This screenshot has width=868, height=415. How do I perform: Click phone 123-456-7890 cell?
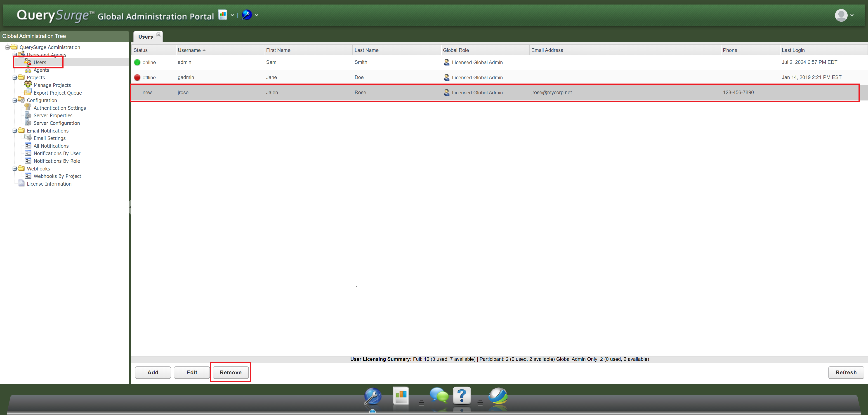(x=738, y=93)
